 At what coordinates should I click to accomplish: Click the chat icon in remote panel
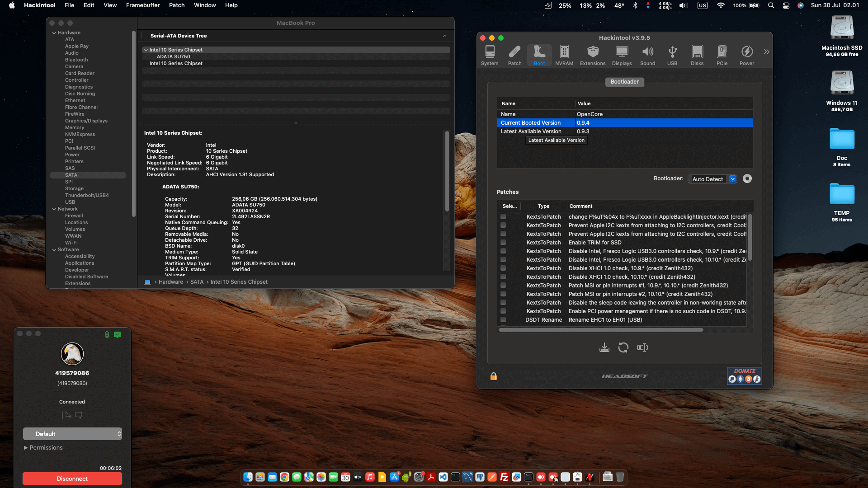tap(79, 415)
